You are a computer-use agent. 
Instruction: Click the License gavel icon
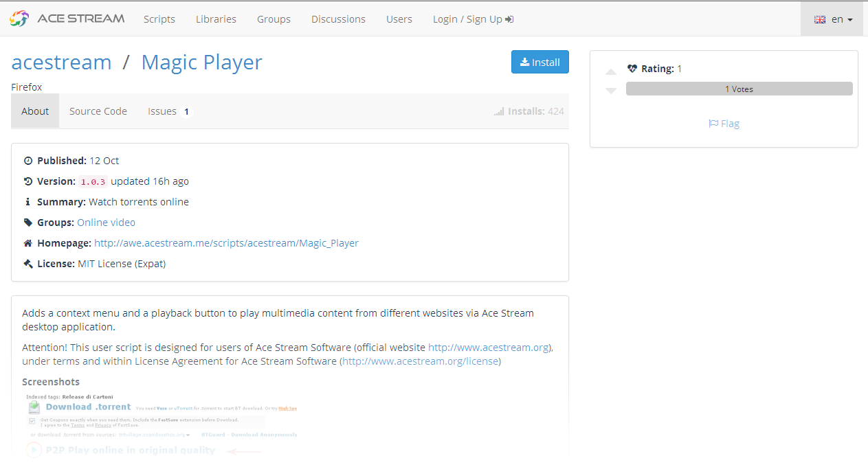tap(28, 264)
